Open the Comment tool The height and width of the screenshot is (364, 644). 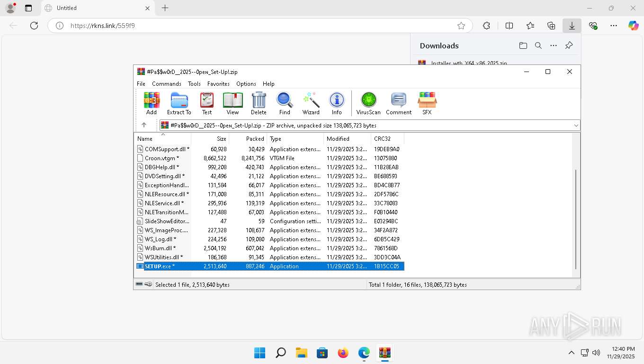[399, 103]
